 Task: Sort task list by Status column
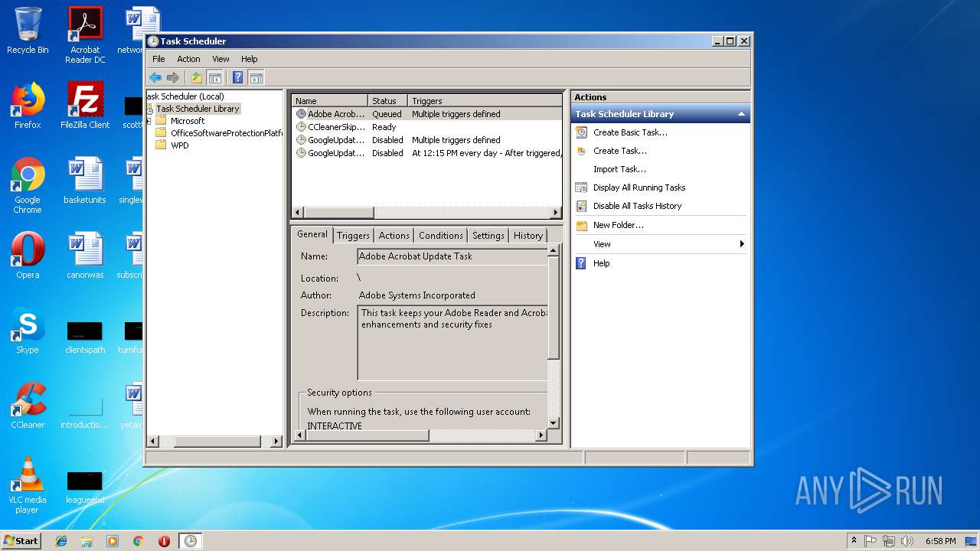click(384, 101)
